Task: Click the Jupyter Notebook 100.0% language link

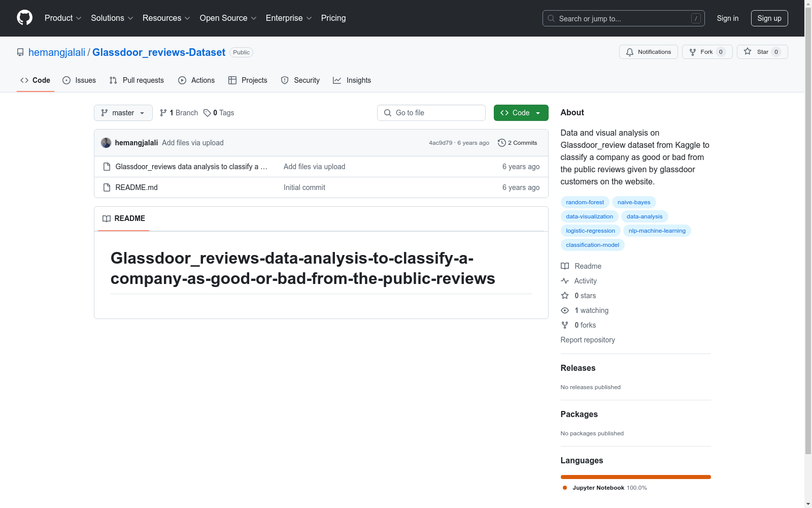Action: 605,488
